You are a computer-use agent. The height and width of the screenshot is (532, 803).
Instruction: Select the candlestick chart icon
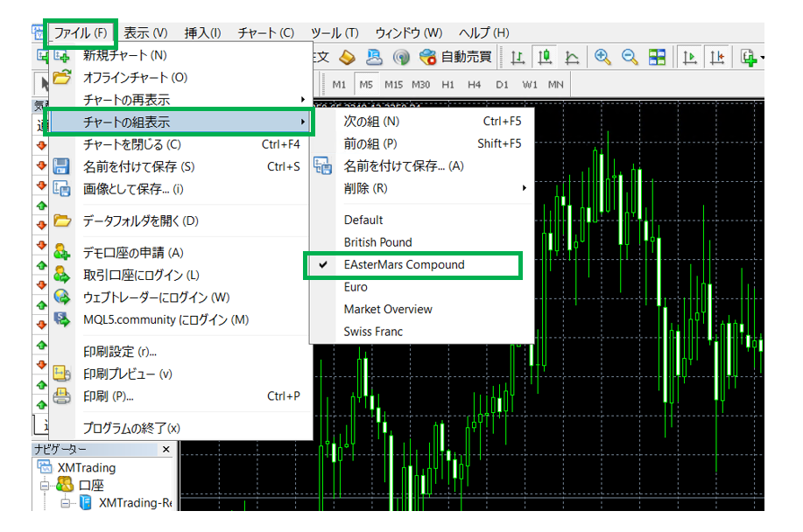click(545, 58)
